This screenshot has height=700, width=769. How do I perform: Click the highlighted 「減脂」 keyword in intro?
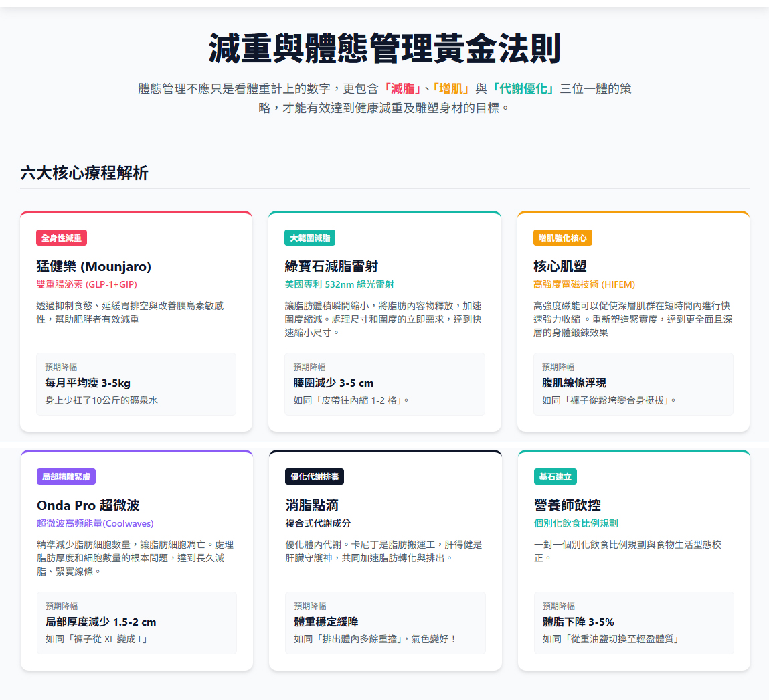pos(402,89)
